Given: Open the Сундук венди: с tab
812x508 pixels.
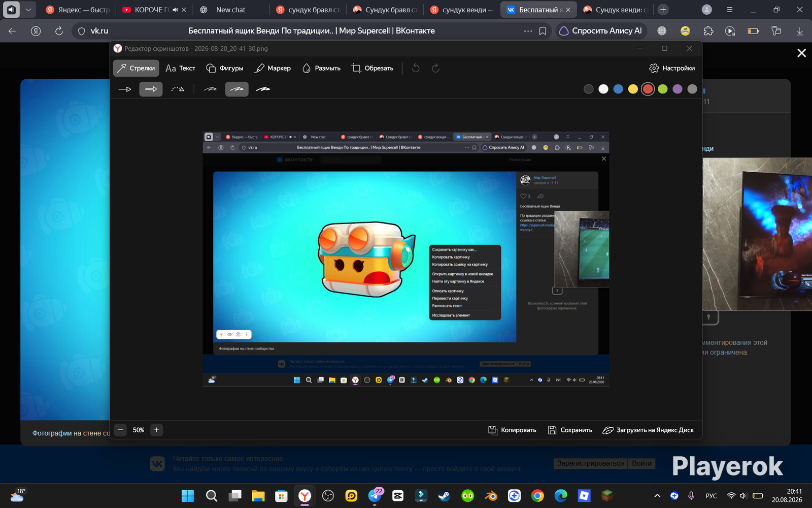Looking at the screenshot, I should [616, 10].
